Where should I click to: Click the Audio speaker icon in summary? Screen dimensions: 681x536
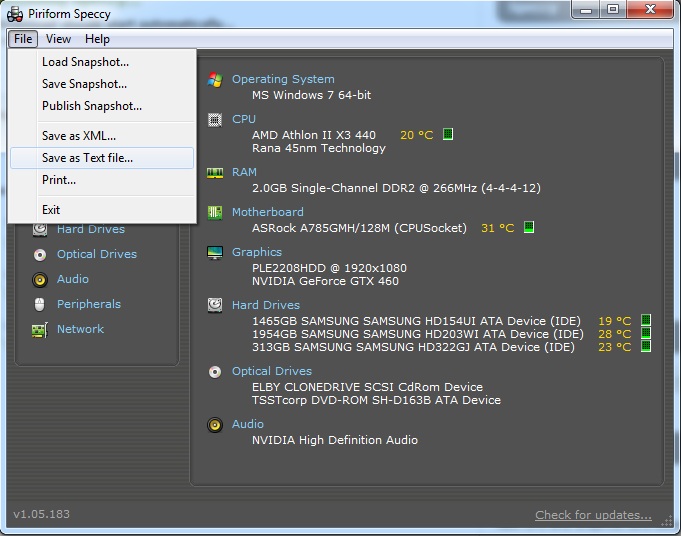(215, 425)
